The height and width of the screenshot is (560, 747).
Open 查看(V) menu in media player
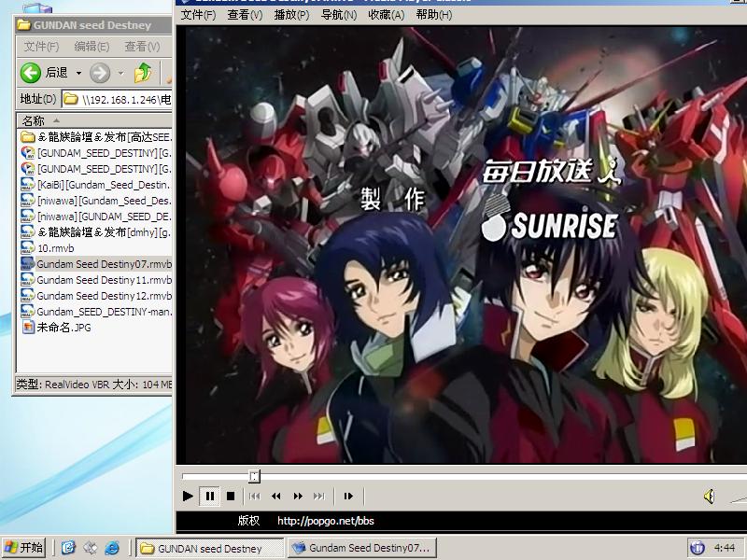point(245,15)
